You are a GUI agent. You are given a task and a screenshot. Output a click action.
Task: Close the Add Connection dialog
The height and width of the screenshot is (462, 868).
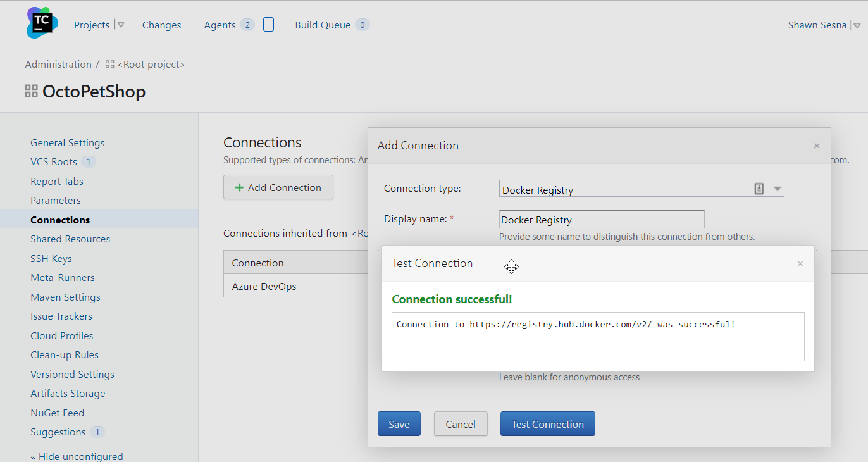(816, 146)
